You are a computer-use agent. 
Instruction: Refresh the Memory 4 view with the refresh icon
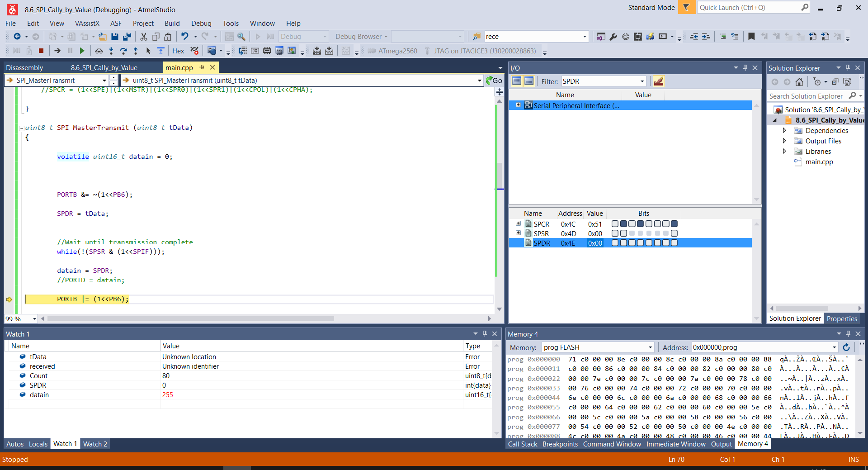click(x=846, y=347)
